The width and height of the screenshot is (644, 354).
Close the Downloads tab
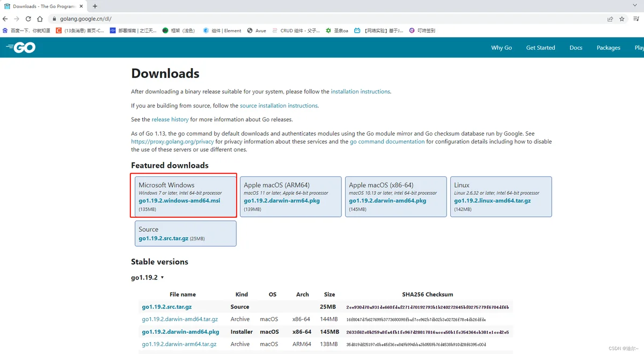click(x=80, y=6)
